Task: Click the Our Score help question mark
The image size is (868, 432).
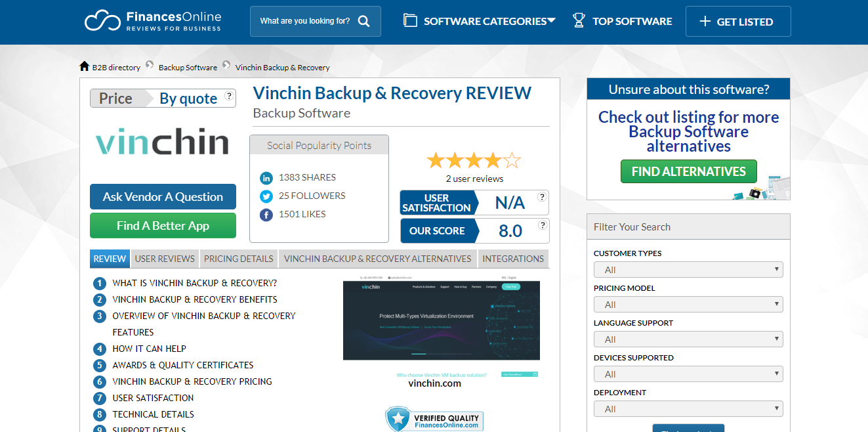Action: tap(542, 225)
